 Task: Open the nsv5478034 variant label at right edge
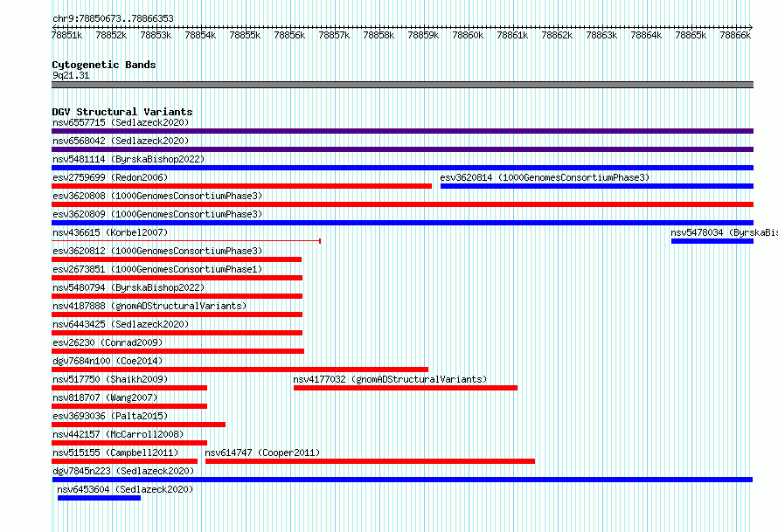pyautogui.click(x=724, y=232)
